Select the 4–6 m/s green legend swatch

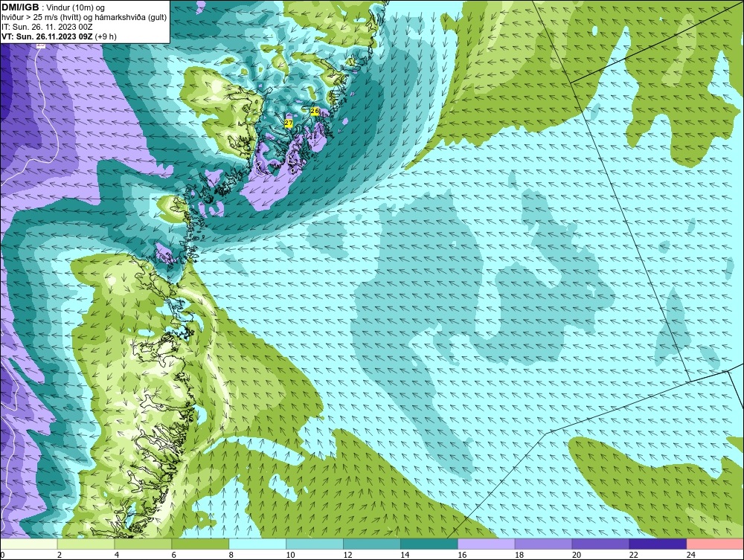pyautogui.click(x=143, y=544)
